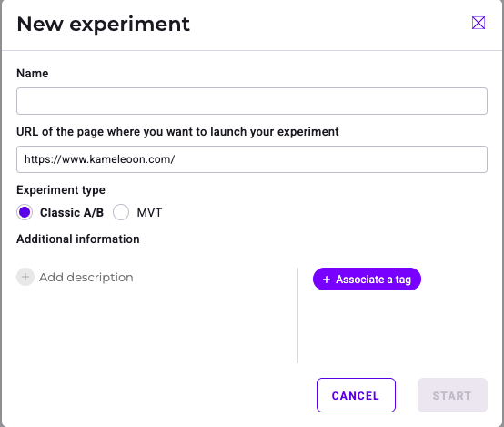Viewport: 504px width, 427px height.
Task: Click the plus icon beside Add description
Action: [25, 277]
